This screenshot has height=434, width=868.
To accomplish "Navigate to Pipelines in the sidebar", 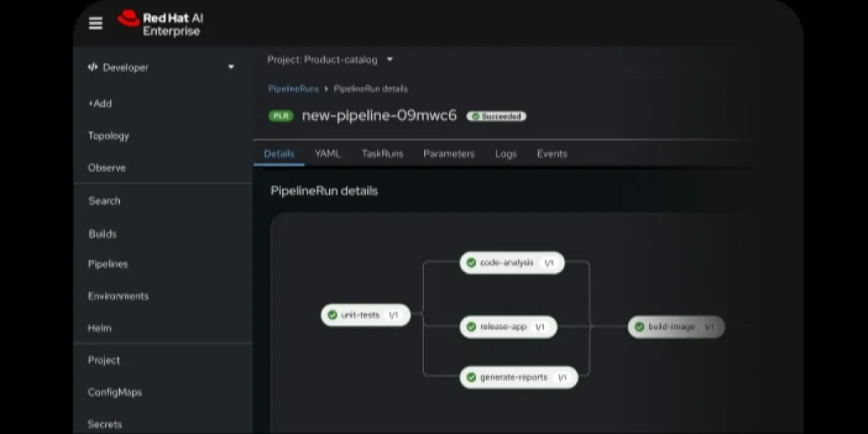I will tap(108, 264).
